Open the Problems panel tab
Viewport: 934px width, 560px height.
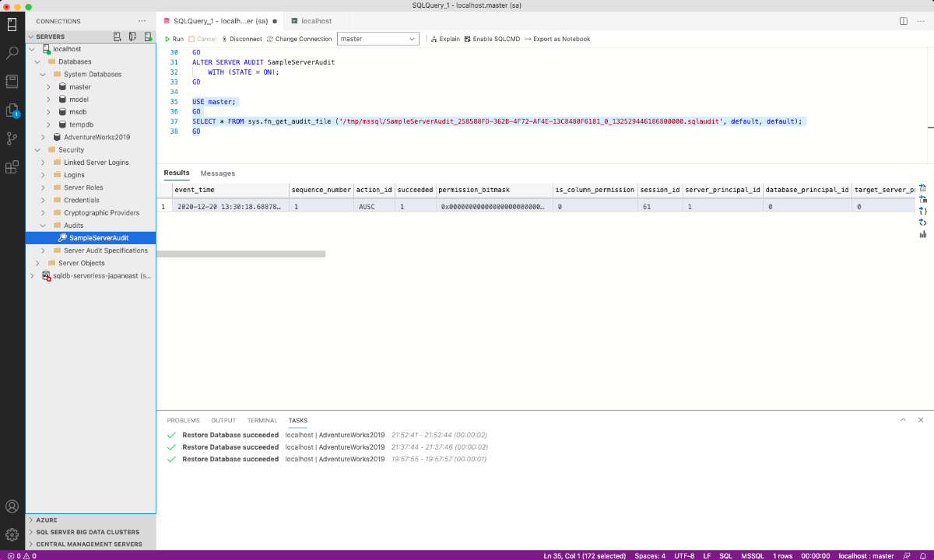183,421
